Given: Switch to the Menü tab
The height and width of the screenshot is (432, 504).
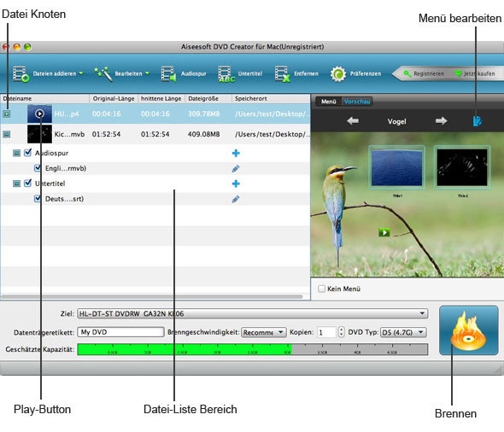Looking at the screenshot, I should coord(329,102).
